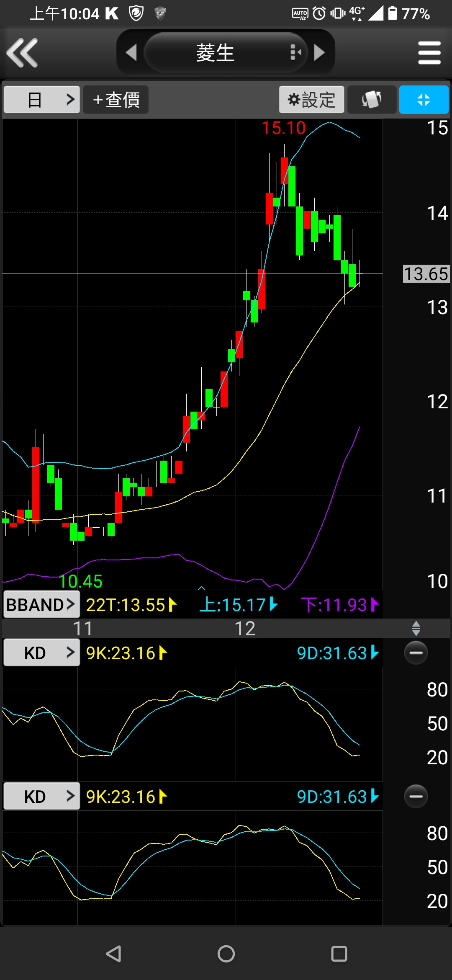The image size is (452, 980).
Task: Open the hamburger menu
Action: coord(429,53)
